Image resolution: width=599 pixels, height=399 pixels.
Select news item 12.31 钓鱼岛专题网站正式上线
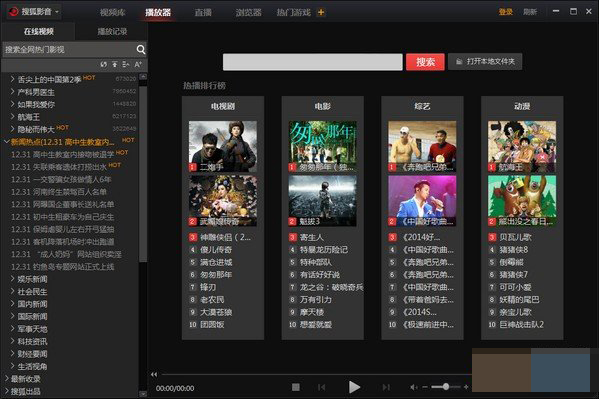pyautogui.click(x=63, y=266)
